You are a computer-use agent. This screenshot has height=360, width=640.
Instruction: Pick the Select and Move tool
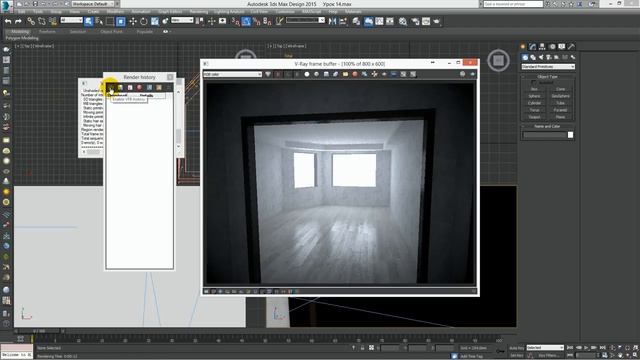coord(133,21)
